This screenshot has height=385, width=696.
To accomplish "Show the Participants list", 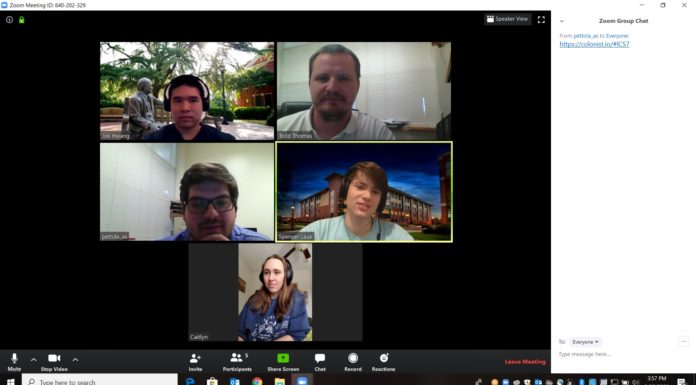I will point(237,362).
